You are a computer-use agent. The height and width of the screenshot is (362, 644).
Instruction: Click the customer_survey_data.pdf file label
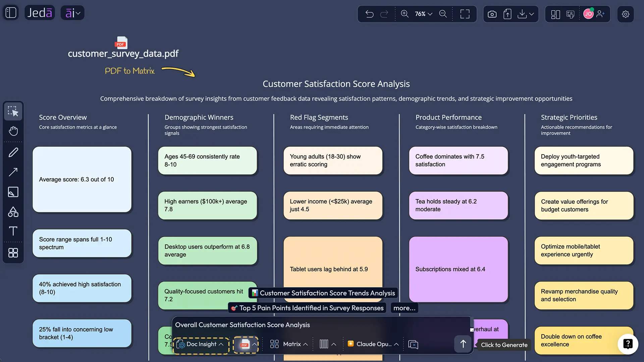pyautogui.click(x=123, y=54)
